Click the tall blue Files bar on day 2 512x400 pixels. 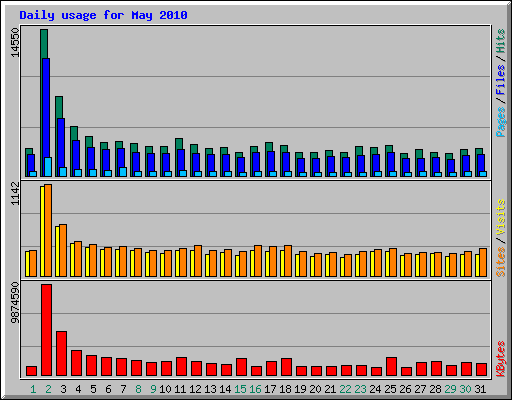coord(46,108)
